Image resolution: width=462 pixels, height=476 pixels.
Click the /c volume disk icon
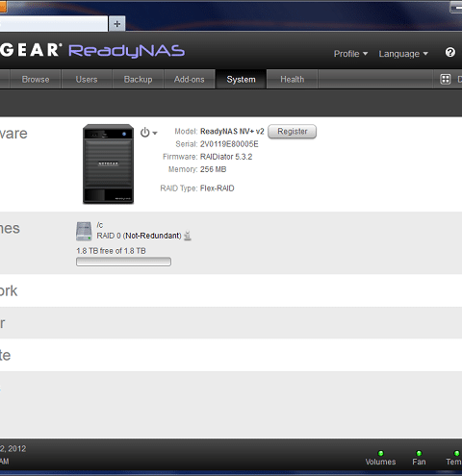click(84, 231)
